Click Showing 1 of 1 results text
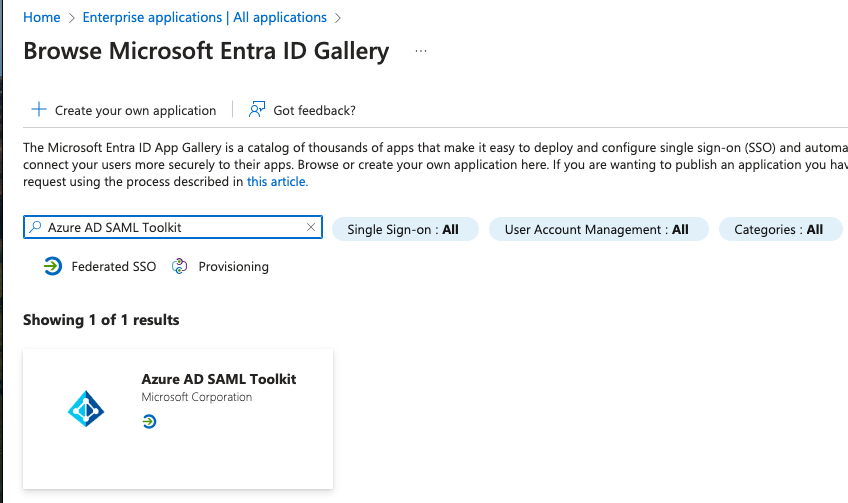Image resolution: width=848 pixels, height=503 pixels. [101, 320]
